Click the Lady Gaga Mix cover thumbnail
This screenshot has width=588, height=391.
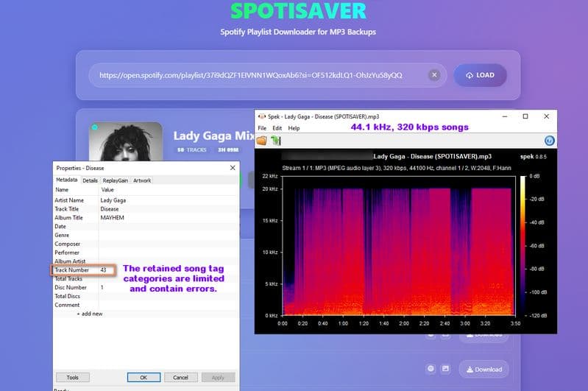point(126,142)
